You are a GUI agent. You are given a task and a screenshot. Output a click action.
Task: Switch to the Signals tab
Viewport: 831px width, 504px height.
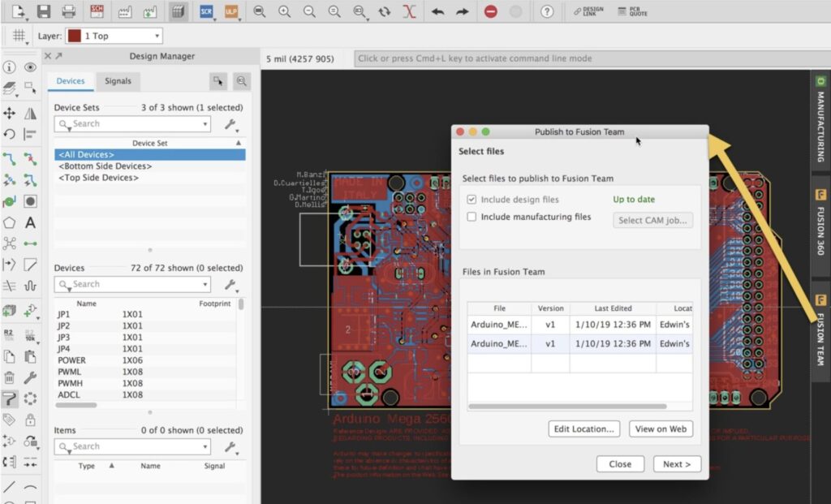point(118,81)
